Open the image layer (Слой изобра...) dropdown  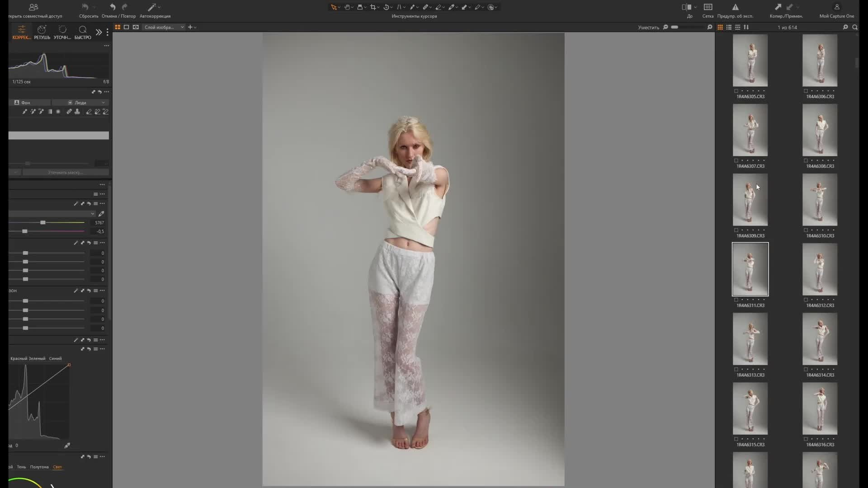click(164, 27)
